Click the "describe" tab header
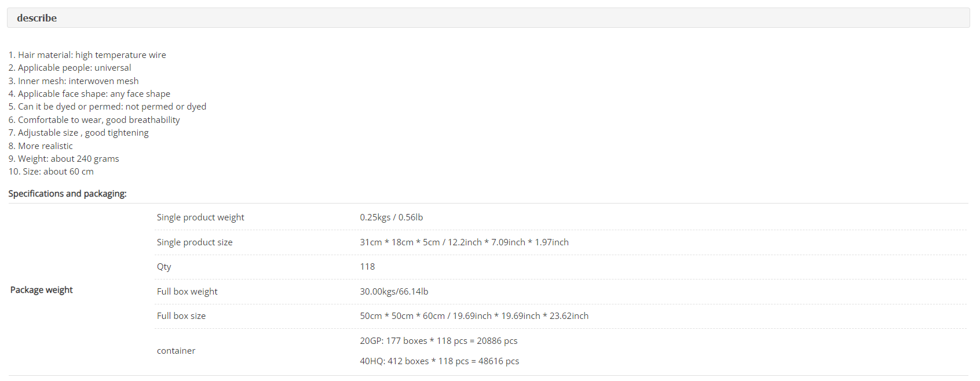980x381 pixels. 37,18
